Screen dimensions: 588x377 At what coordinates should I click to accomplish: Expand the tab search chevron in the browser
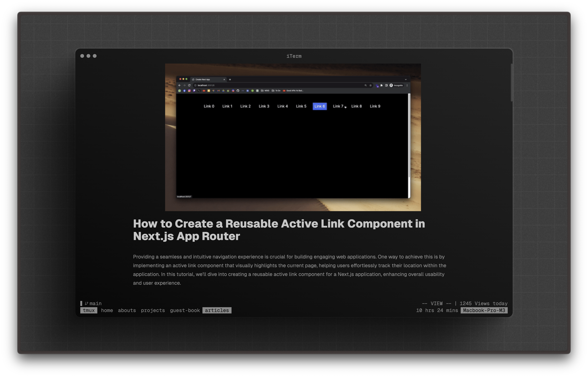coord(406,79)
